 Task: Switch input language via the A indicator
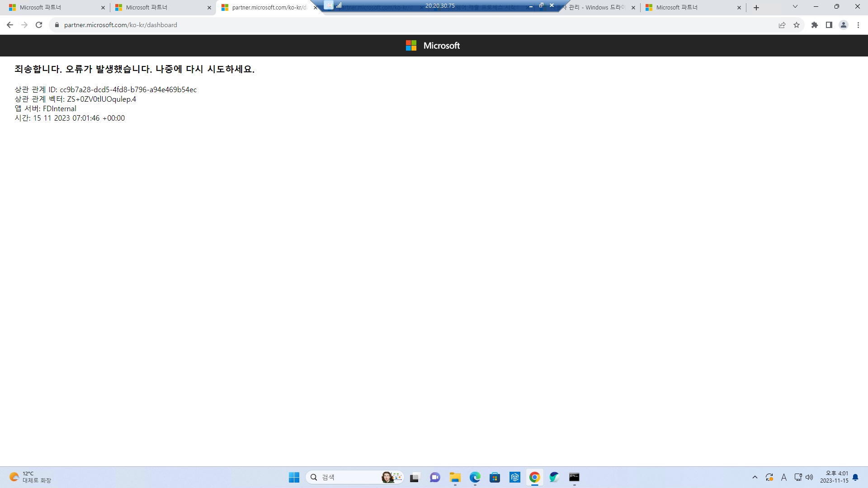[784, 477]
